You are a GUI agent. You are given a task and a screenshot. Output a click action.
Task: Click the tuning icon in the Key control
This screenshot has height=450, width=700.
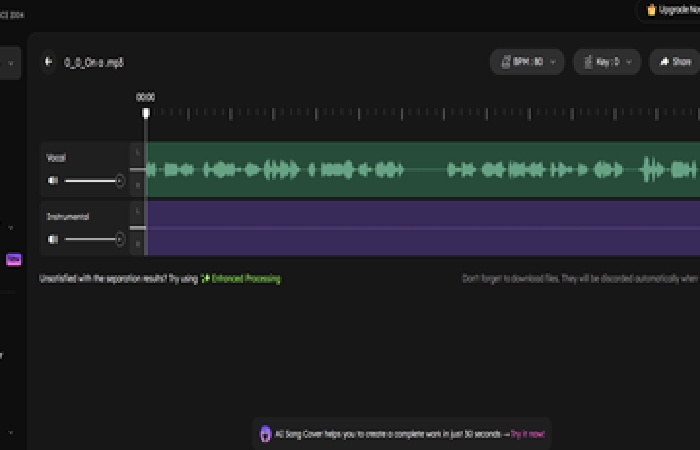click(587, 62)
